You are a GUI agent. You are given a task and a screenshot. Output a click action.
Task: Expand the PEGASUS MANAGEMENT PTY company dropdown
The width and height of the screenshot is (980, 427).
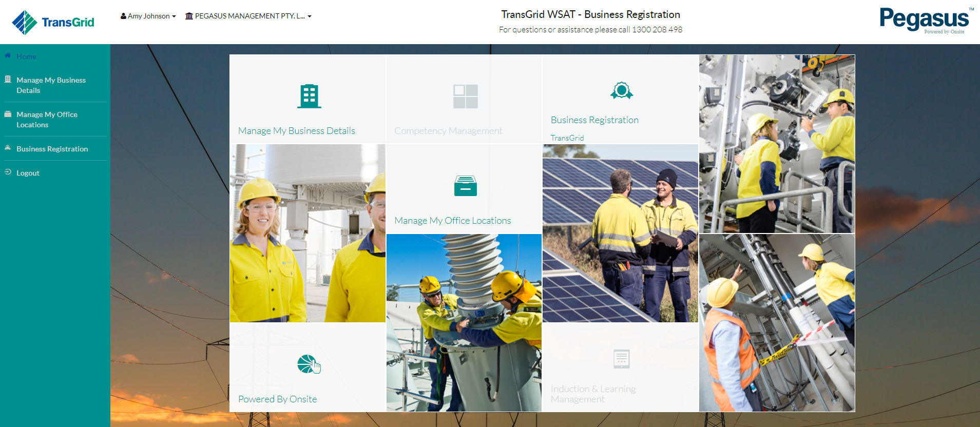248,16
